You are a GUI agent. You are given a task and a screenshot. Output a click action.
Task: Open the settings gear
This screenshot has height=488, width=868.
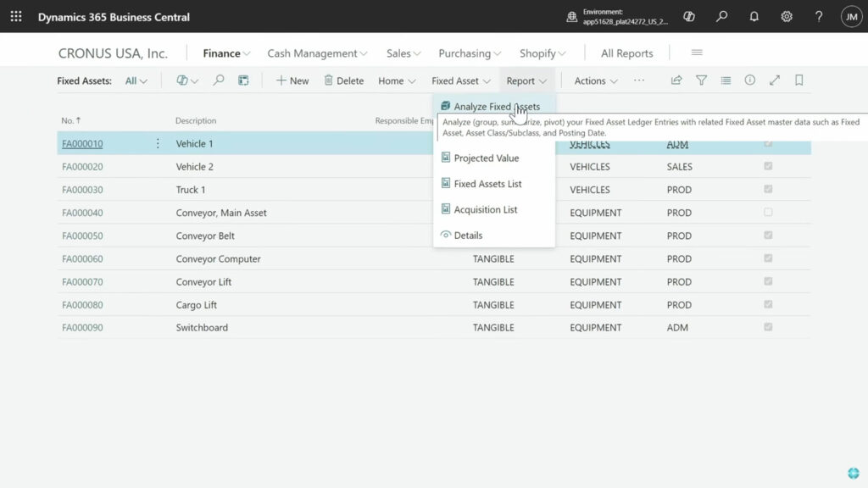point(786,17)
